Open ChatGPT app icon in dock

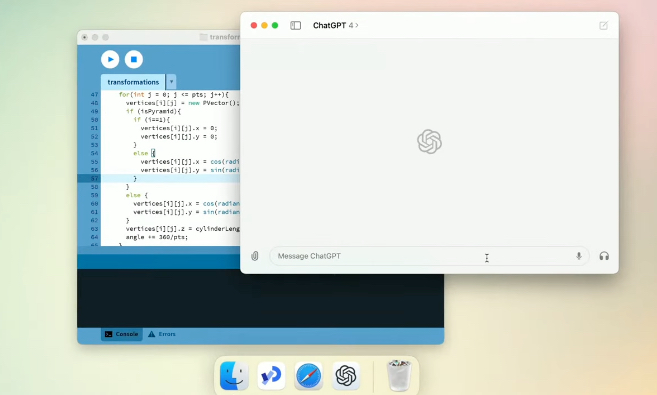[x=346, y=376]
